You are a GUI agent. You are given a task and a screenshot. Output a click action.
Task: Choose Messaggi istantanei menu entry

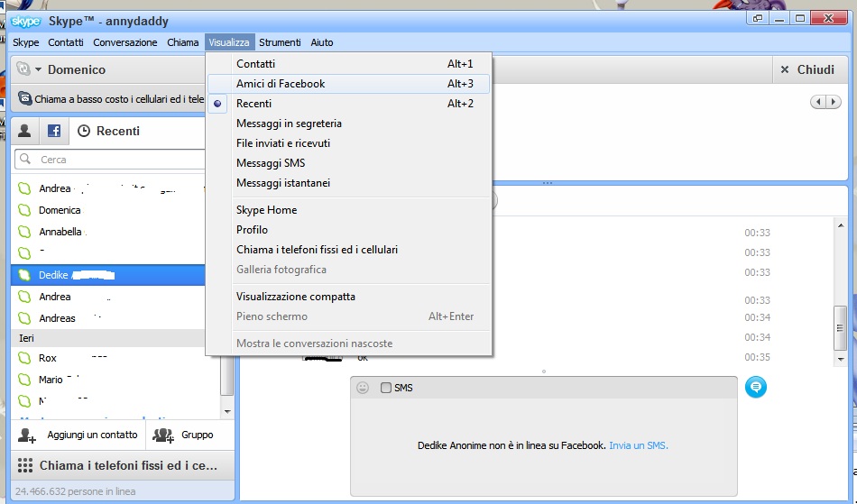pyautogui.click(x=349, y=183)
